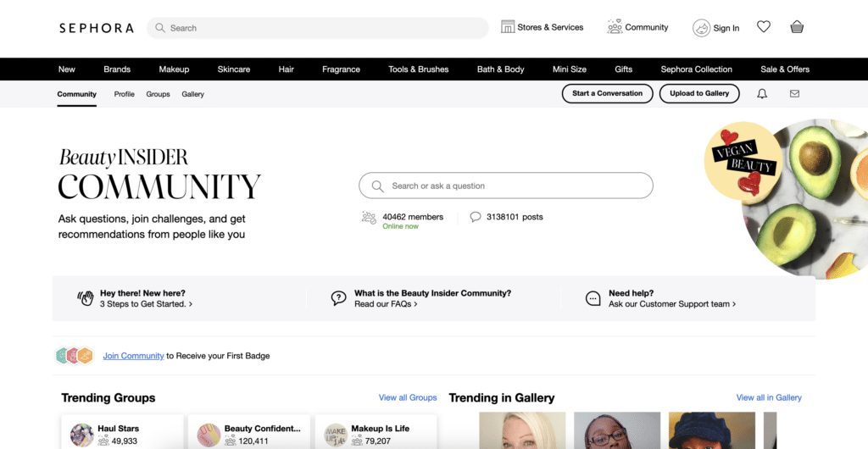
Task: Open the Haul Stars group title
Action: pyautogui.click(x=119, y=429)
